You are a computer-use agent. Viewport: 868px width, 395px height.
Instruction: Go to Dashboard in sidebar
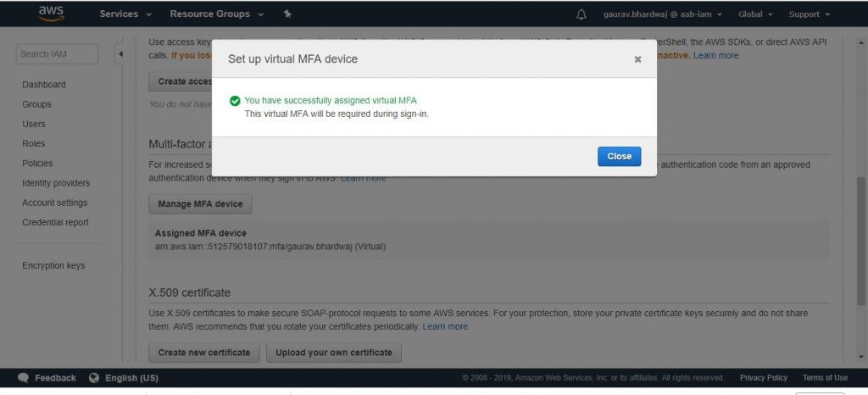pos(44,85)
